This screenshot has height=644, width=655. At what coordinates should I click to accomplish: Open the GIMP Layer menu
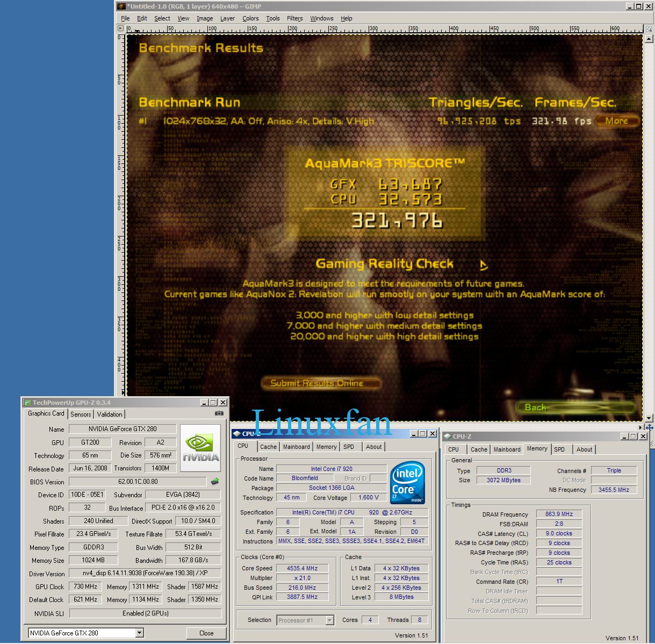(227, 18)
